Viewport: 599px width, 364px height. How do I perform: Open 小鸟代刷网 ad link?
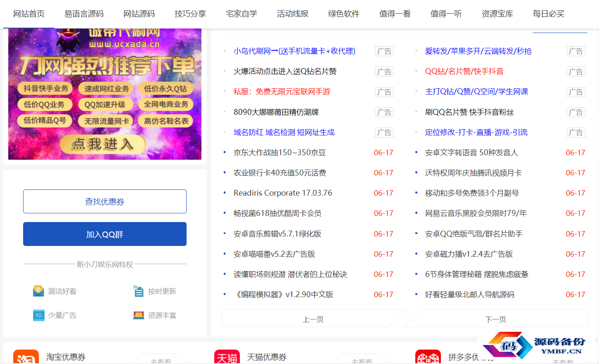pos(294,51)
